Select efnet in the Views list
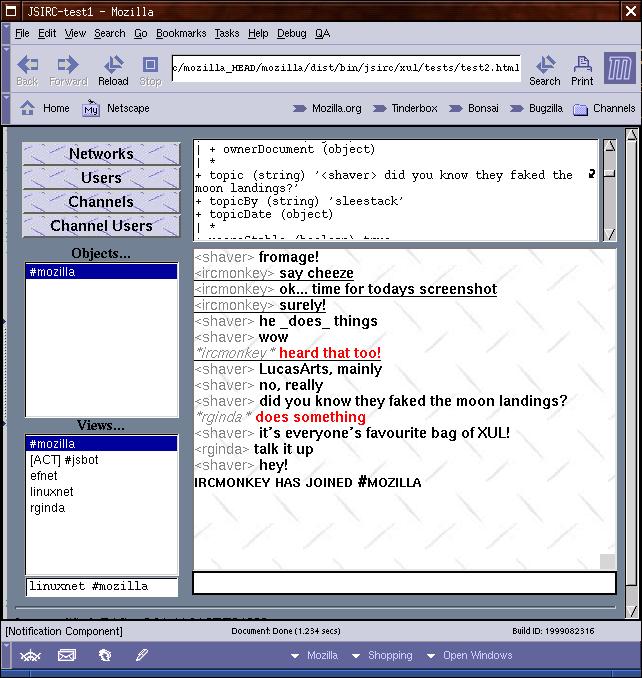The height and width of the screenshot is (678, 642). (44, 476)
